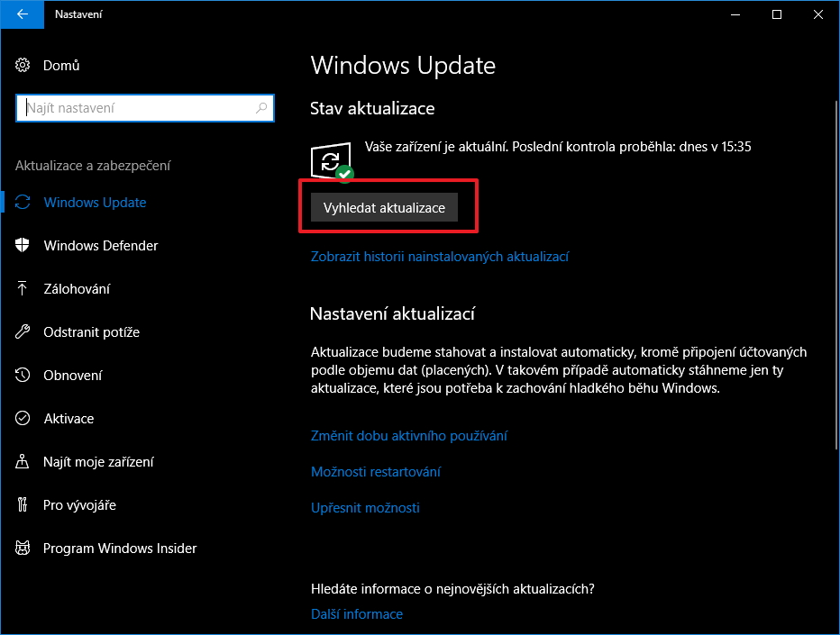Click the back arrow in title bar
Screen dimensions: 840x635
click(22, 14)
